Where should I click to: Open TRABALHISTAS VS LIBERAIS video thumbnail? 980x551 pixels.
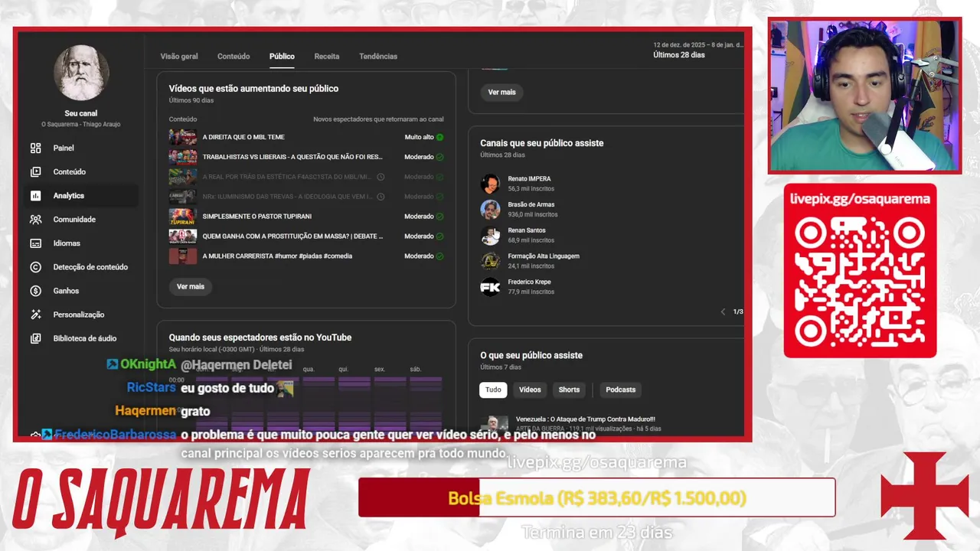tap(183, 157)
